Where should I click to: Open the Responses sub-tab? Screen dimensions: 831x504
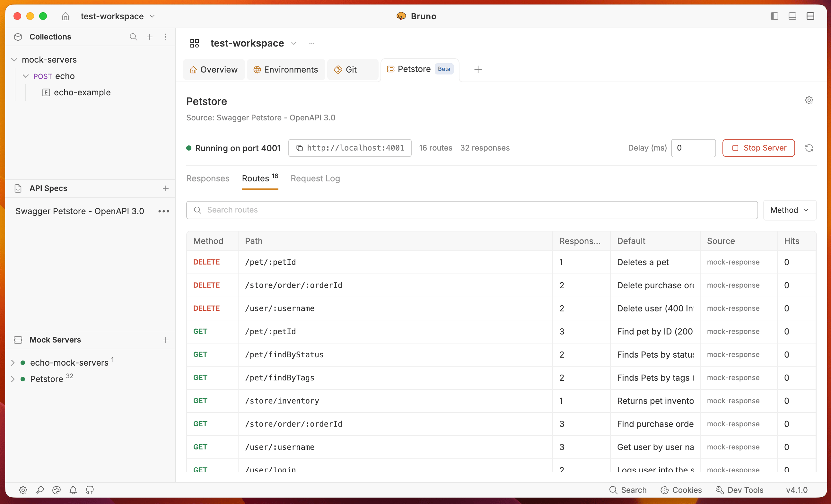(208, 178)
